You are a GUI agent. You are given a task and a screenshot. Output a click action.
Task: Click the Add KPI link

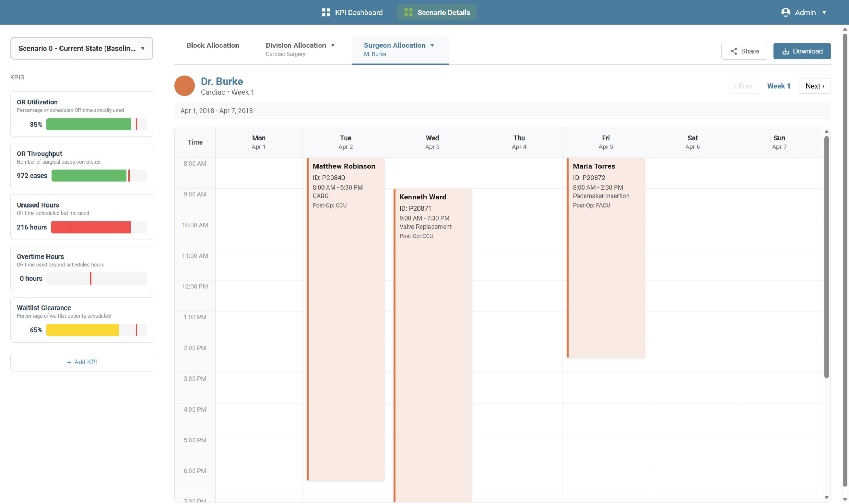pos(85,362)
